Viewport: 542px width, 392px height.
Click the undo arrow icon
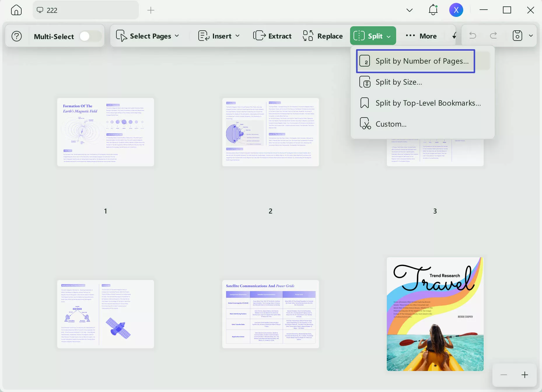473,36
